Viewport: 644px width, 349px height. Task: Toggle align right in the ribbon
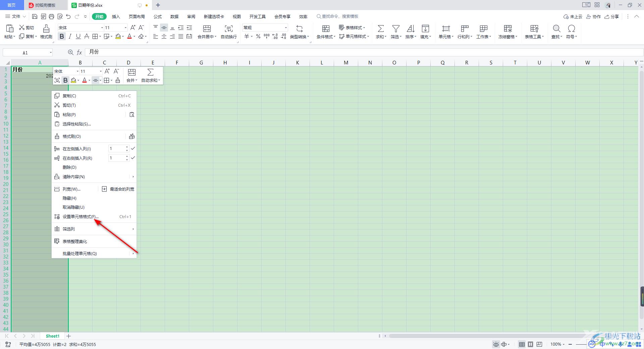(x=172, y=36)
